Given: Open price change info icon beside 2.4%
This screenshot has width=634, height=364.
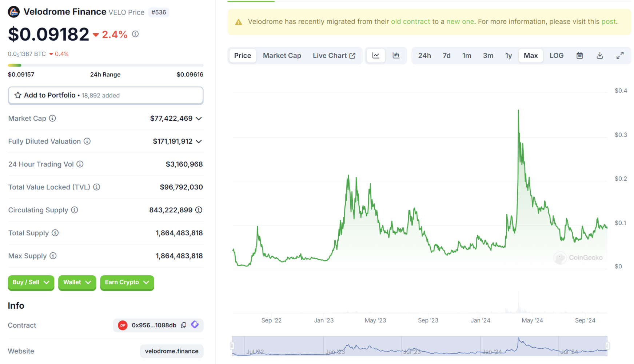Looking at the screenshot, I should point(135,34).
